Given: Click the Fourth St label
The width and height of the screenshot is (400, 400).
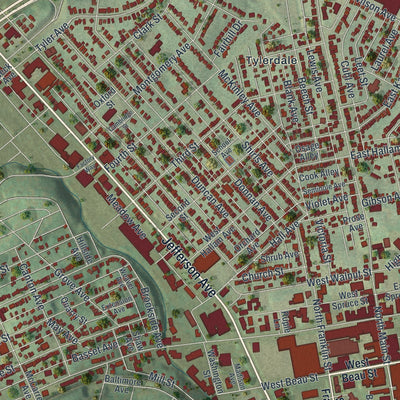Looking at the screenshot, I should (x=121, y=157).
